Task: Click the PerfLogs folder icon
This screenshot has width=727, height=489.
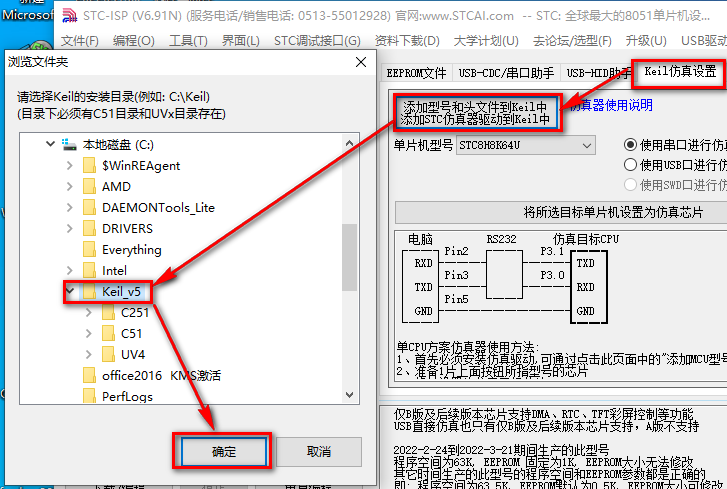Action: (x=89, y=396)
